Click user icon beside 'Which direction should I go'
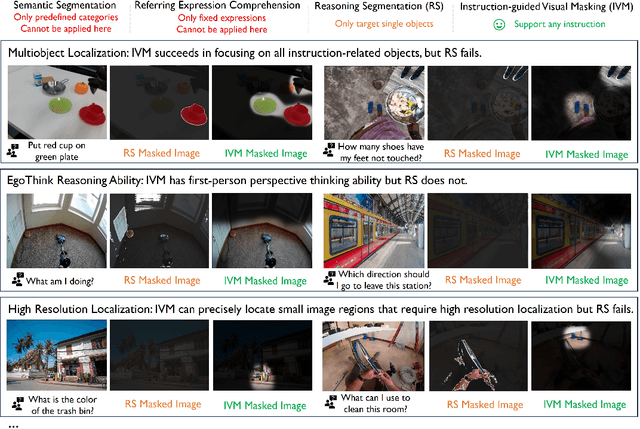The image size is (640, 429). point(330,278)
